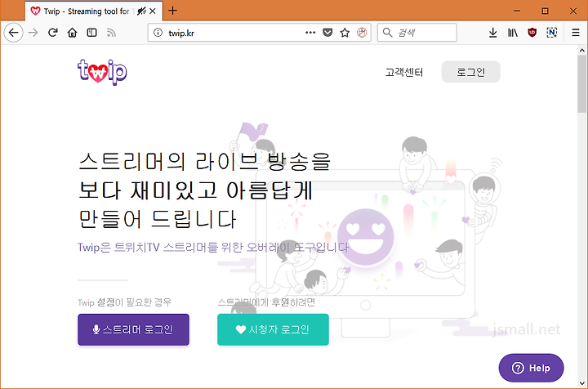The image size is (588, 389).
Task: Click the 'Twip 설정이 필요한 경우' text
Action: [124, 302]
